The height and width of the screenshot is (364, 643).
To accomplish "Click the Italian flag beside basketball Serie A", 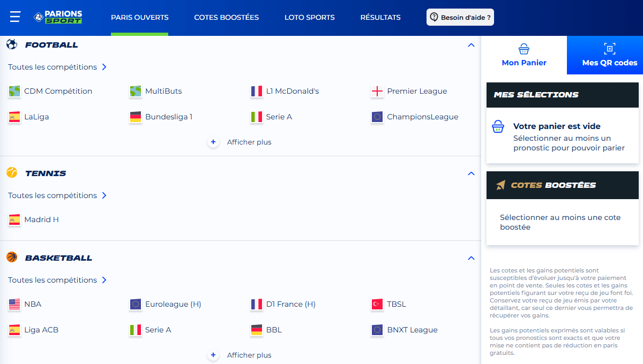I will (136, 330).
